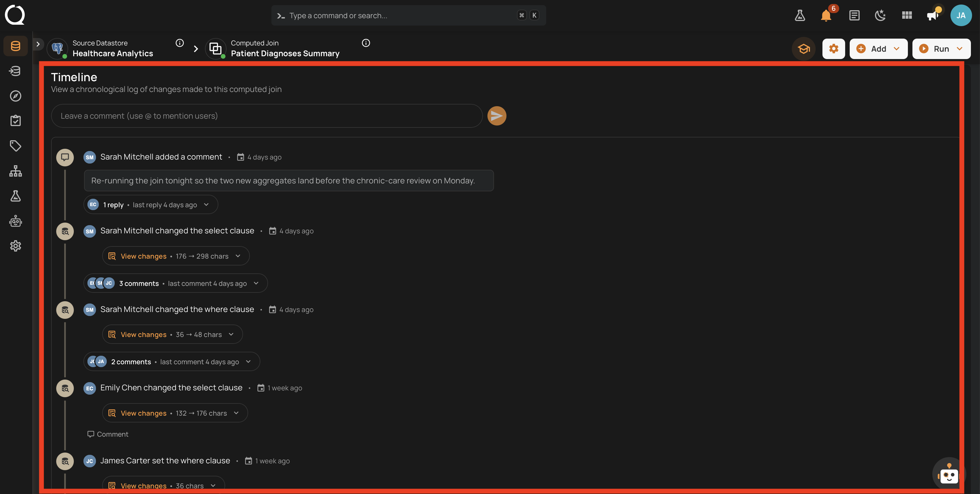Open the hierarchy tree sidebar icon

pyautogui.click(x=16, y=171)
